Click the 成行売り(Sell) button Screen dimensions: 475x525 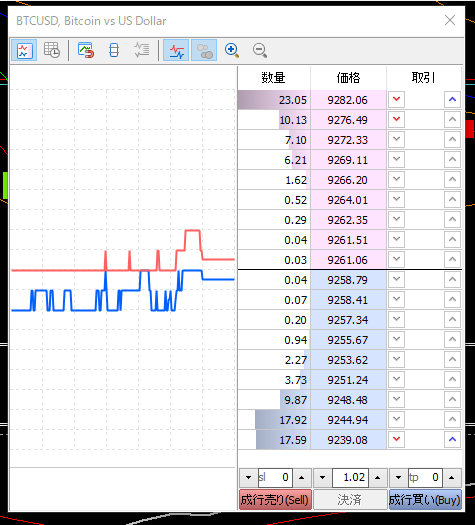click(275, 500)
